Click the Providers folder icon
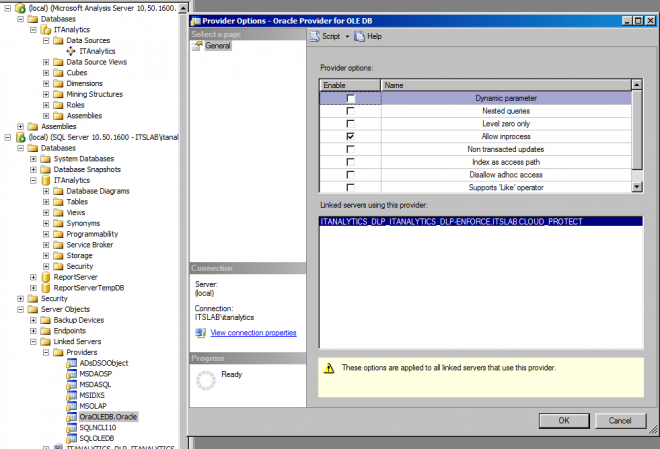 (x=59, y=352)
